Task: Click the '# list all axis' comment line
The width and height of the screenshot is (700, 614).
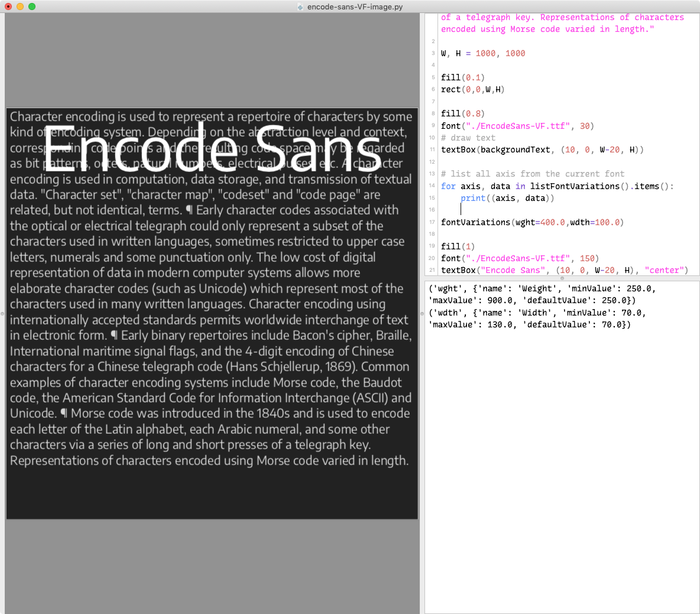Action: pyautogui.click(x=533, y=174)
